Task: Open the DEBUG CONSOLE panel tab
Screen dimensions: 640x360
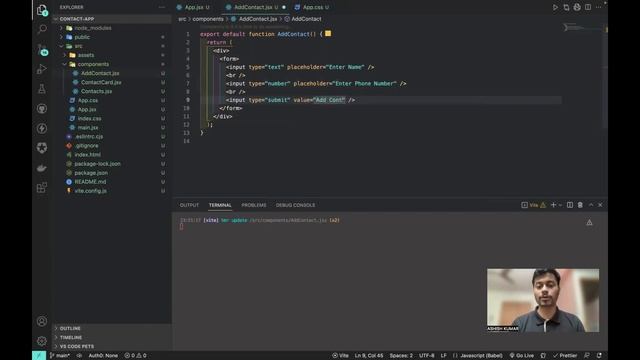Action: [296, 205]
